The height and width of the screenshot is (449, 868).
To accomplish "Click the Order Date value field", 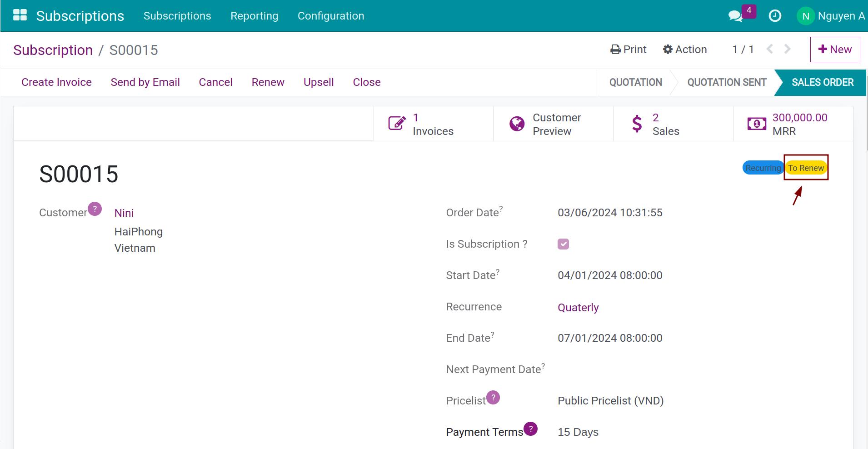I will click(610, 213).
